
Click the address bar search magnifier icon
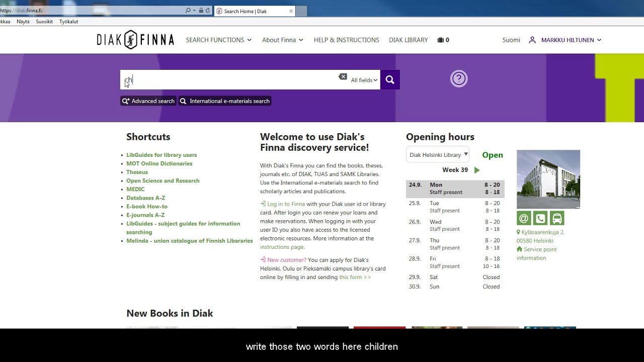click(188, 11)
